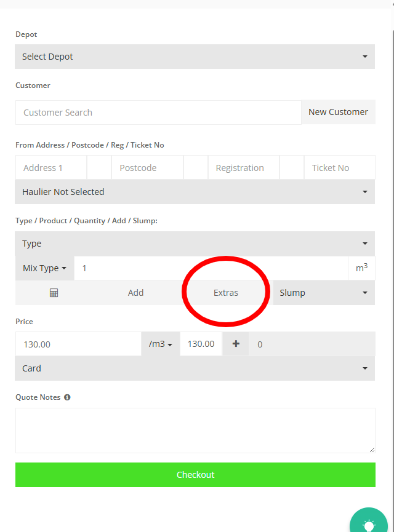Click the Quote Notes info icon
The height and width of the screenshot is (532, 394).
tap(67, 397)
